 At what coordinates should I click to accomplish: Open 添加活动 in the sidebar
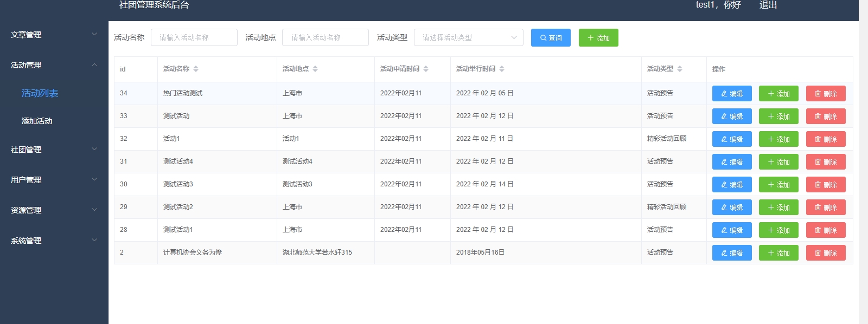pos(37,121)
